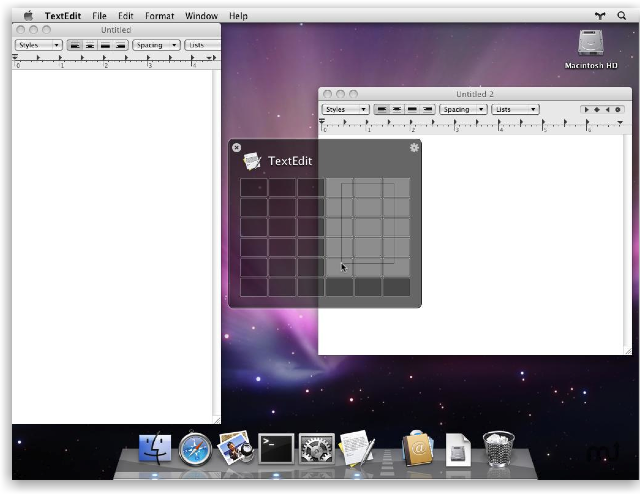Viewport: 640px width, 494px height.
Task: Open the Styles dropdown in the Untitled window
Action: [x=38, y=45]
